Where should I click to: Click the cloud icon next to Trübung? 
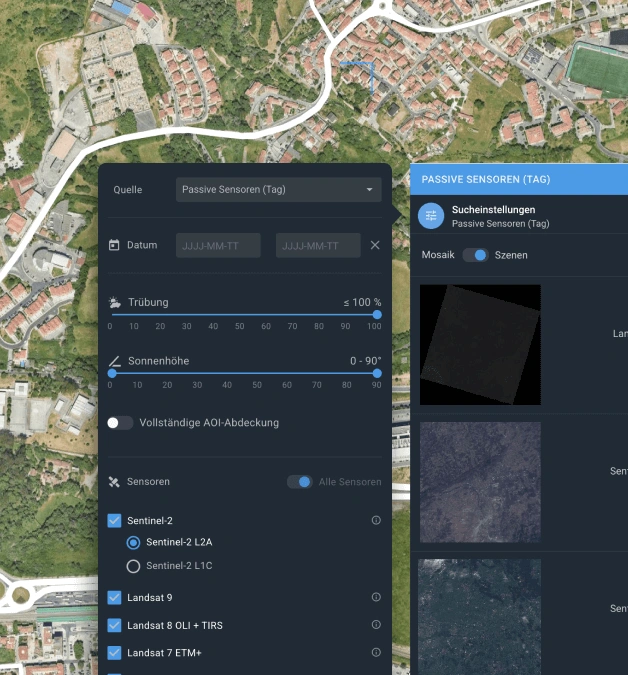[115, 302]
